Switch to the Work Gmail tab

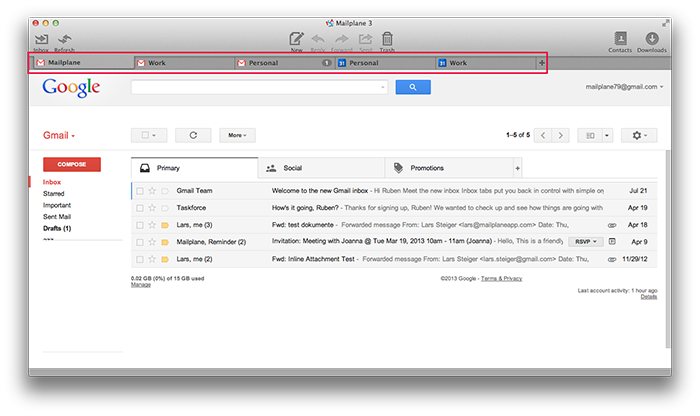pyautogui.click(x=184, y=63)
